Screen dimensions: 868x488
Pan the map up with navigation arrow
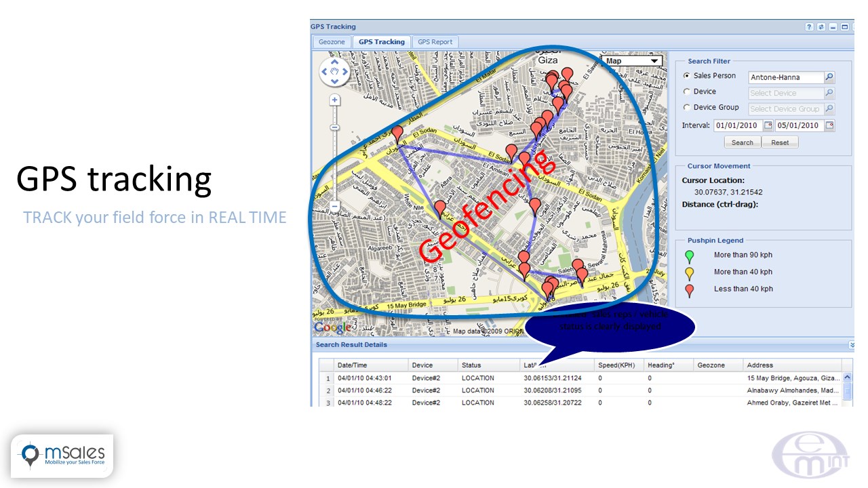(x=334, y=62)
